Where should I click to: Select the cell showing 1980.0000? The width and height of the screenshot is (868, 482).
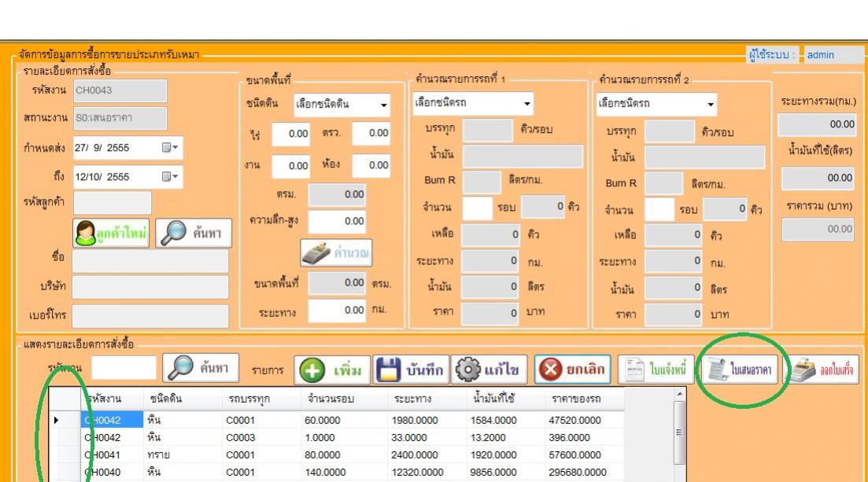tap(427, 420)
